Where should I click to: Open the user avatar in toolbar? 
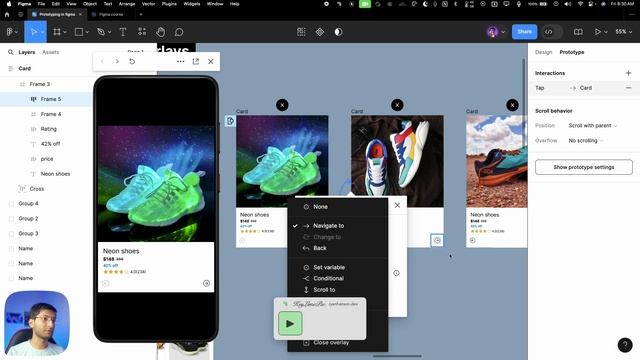point(493,32)
